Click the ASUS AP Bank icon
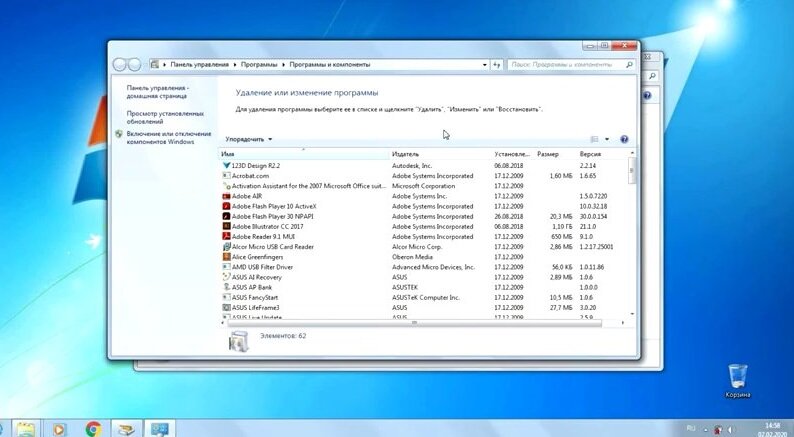 point(226,287)
